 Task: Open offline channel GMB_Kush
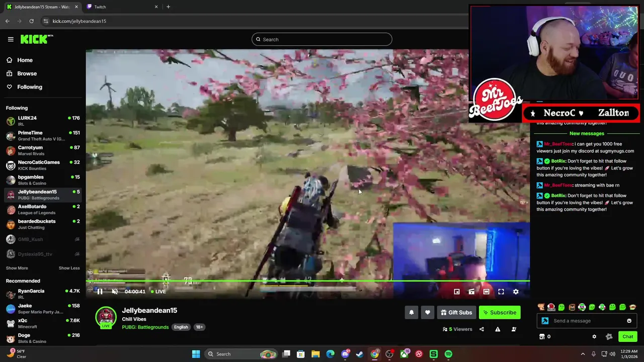click(43, 239)
